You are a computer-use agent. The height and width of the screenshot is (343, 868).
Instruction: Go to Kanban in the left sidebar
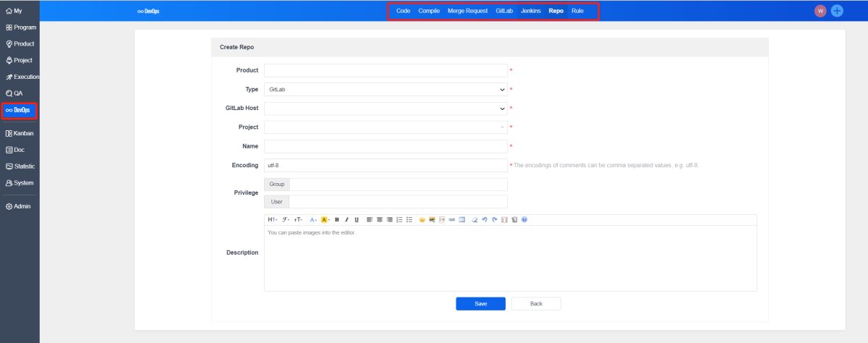[x=20, y=133]
